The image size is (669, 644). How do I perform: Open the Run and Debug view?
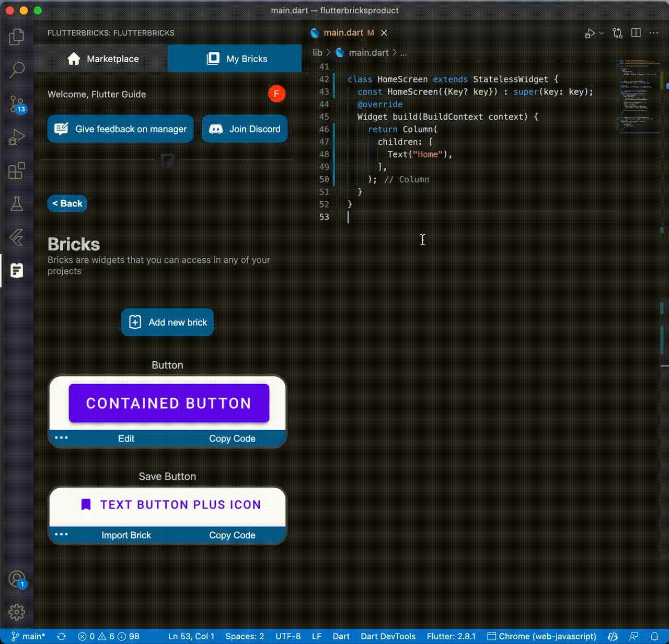click(x=17, y=137)
